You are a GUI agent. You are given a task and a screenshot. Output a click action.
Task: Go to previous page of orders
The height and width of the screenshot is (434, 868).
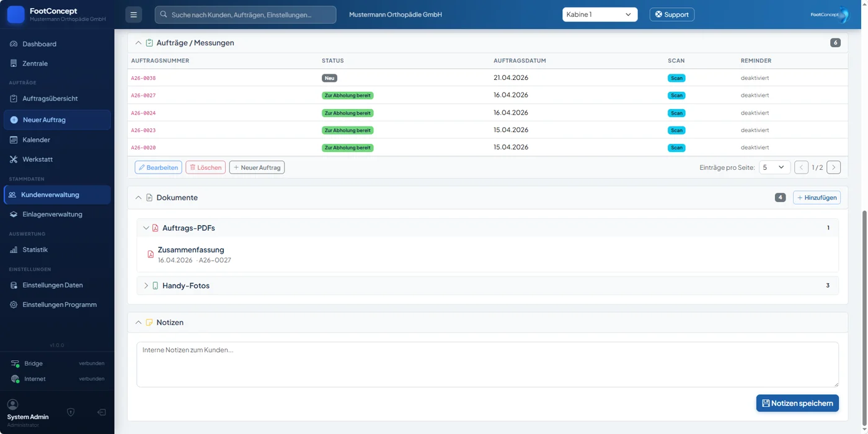(x=802, y=167)
